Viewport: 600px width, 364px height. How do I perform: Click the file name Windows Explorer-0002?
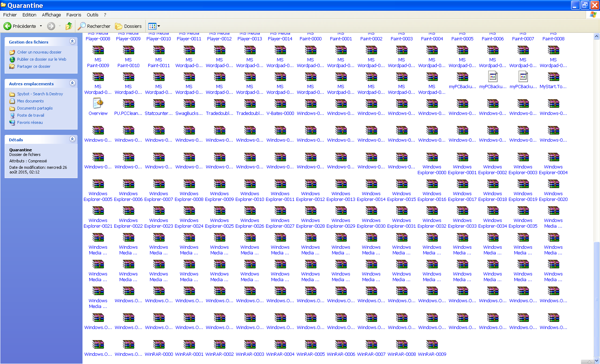point(492,170)
